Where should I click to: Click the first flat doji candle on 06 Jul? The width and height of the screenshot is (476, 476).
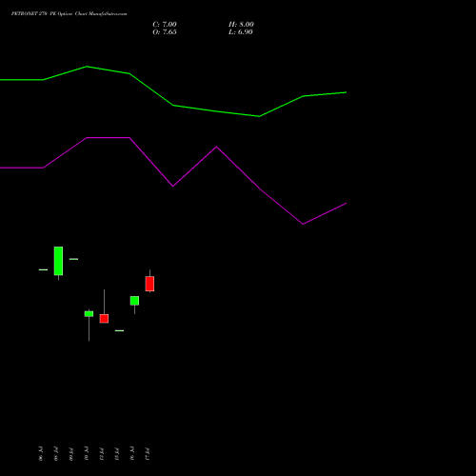pos(43,269)
